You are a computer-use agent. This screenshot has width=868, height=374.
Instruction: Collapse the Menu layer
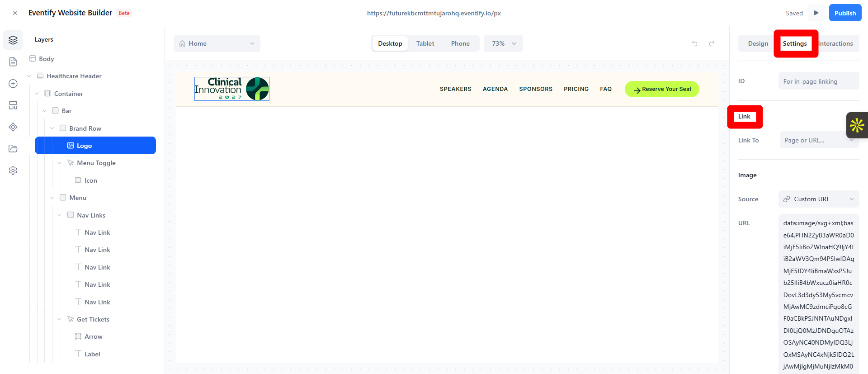coord(52,198)
